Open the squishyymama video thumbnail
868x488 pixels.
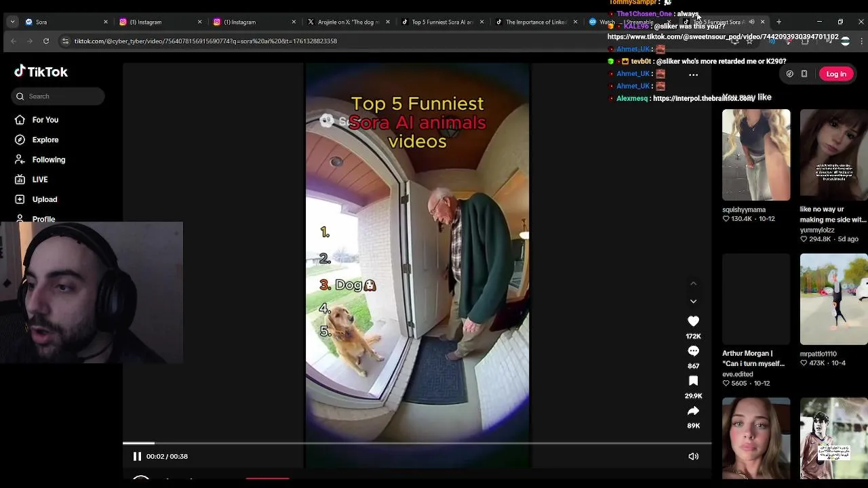756,155
